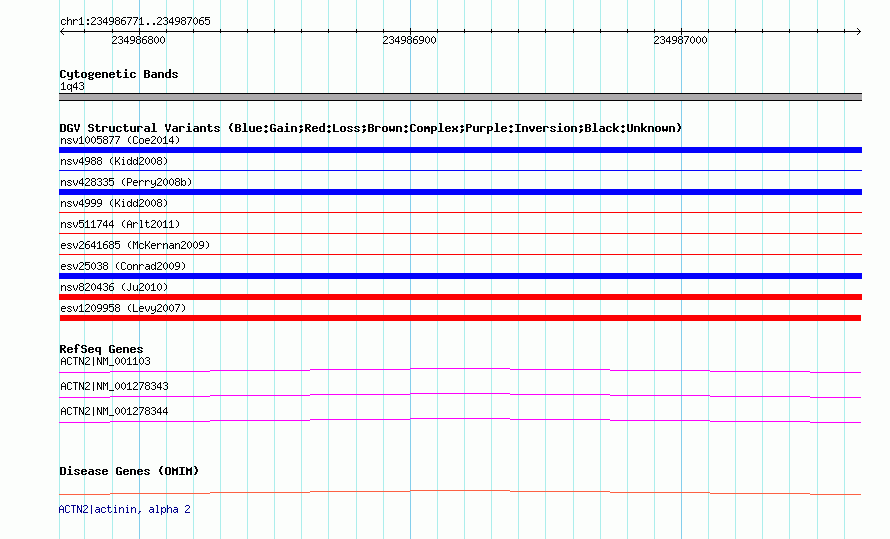Click the magenta gene line for NM_001278343
Image resolution: width=890 pixels, height=539 pixels.
[460, 395]
